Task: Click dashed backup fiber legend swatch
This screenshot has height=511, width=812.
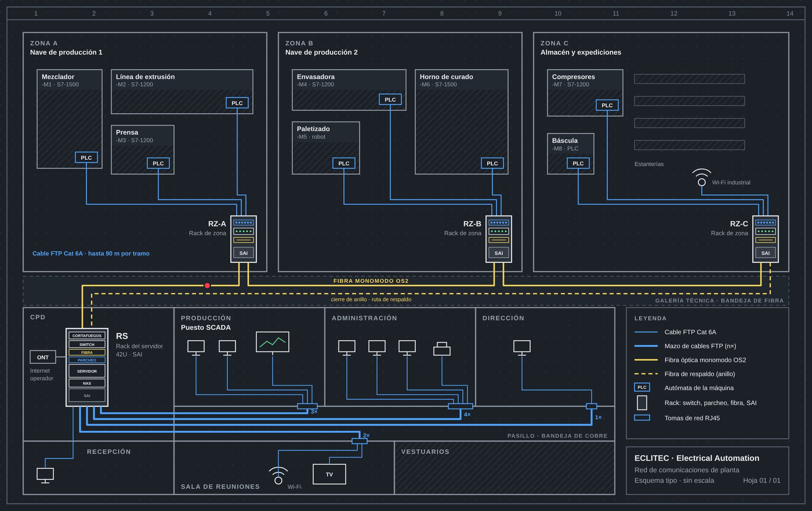Action: click(x=646, y=374)
